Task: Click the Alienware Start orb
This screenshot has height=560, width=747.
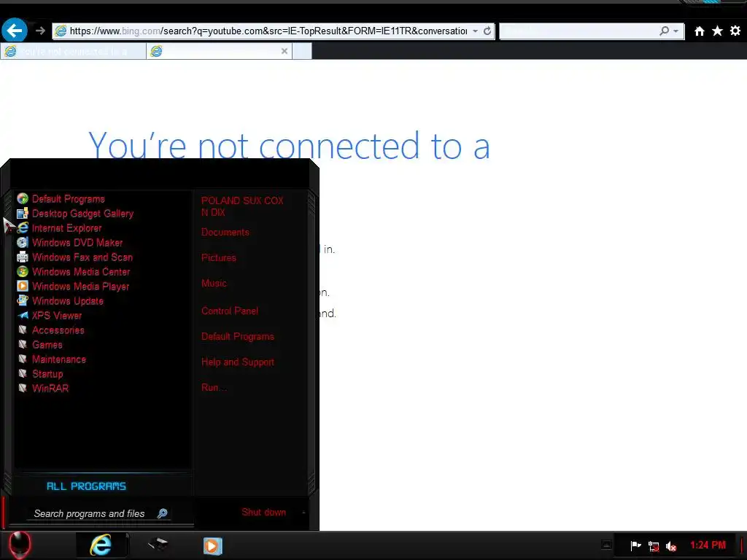Action: point(20,545)
